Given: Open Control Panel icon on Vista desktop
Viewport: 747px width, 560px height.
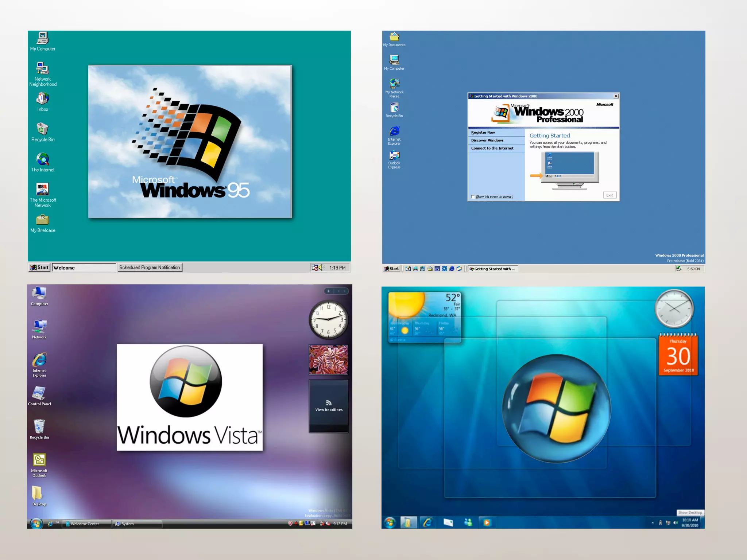Looking at the screenshot, I should (x=39, y=394).
